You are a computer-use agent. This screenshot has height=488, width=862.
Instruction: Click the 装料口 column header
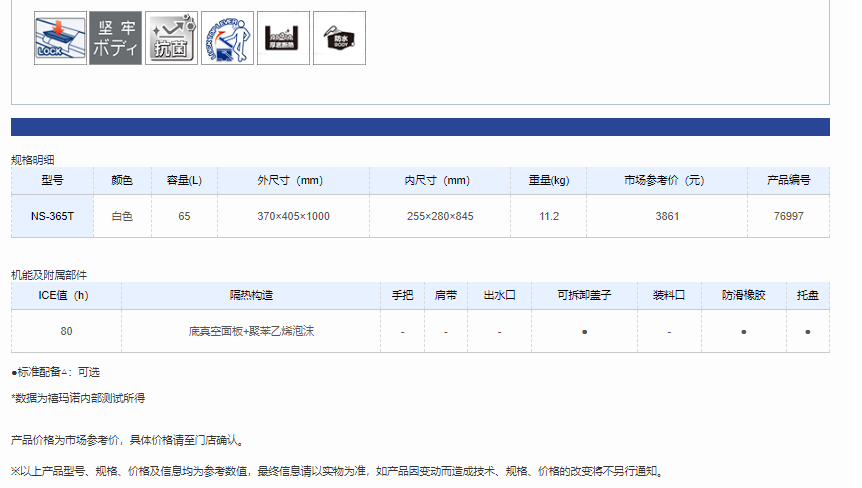pyautogui.click(x=669, y=295)
